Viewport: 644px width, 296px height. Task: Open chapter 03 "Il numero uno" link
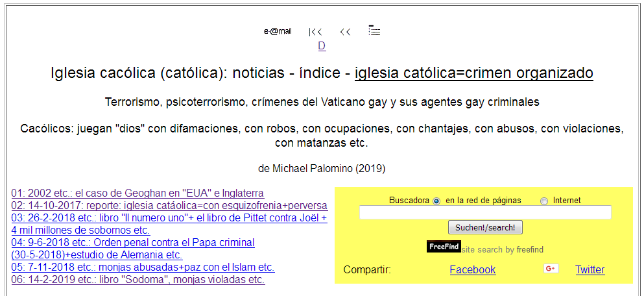coord(169,218)
